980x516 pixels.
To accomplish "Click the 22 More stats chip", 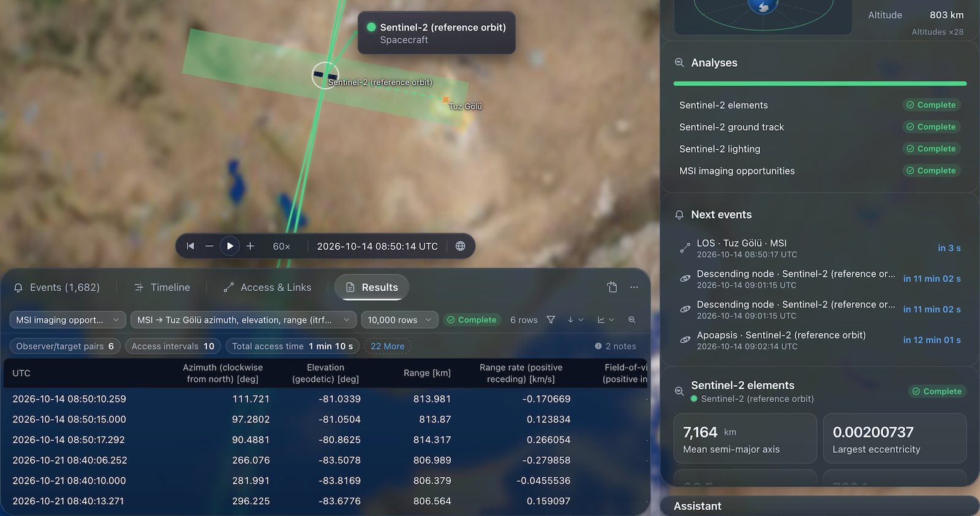I will point(387,346).
